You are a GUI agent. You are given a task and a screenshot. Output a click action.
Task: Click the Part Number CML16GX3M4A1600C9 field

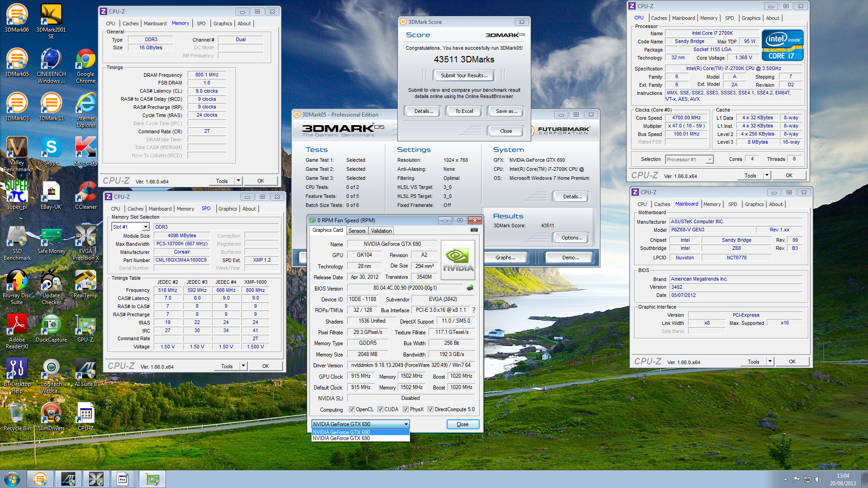tap(181, 260)
